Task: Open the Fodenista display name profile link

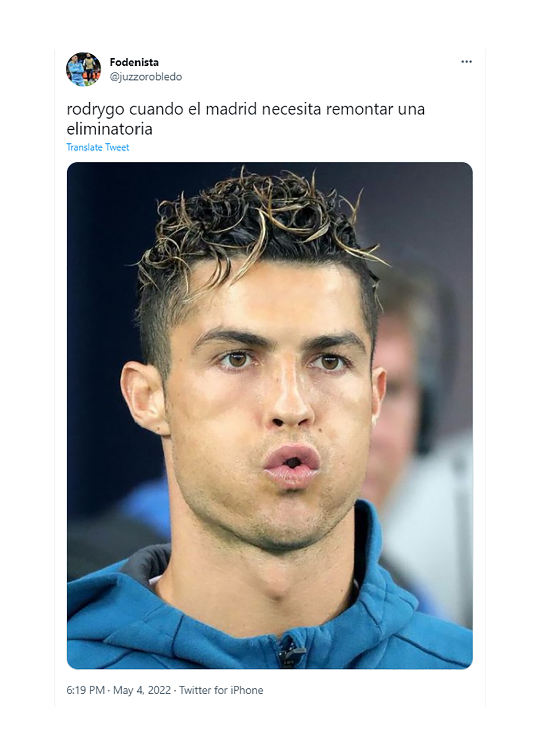Action: click(134, 62)
